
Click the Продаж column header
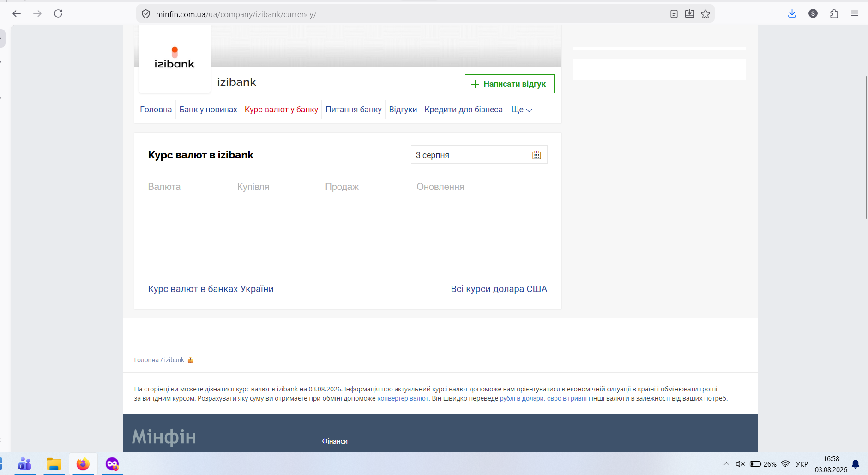click(x=342, y=187)
